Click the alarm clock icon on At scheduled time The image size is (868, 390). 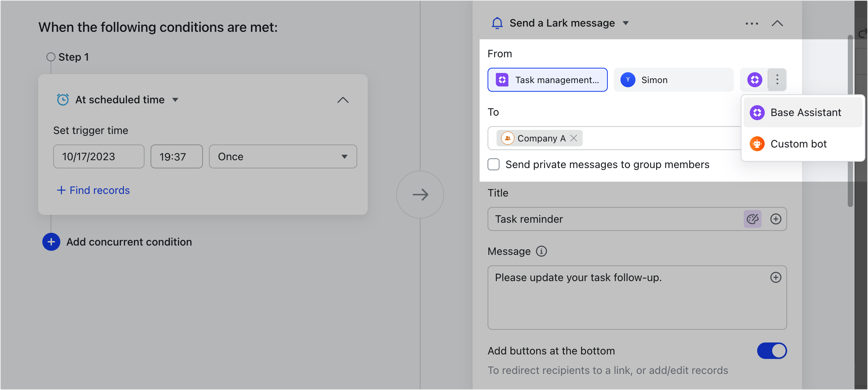pyautogui.click(x=63, y=100)
